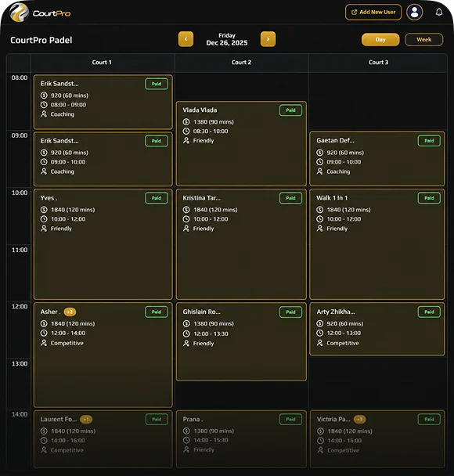The height and width of the screenshot is (476, 454).
Task: Switch to Week view
Action: 424,39
